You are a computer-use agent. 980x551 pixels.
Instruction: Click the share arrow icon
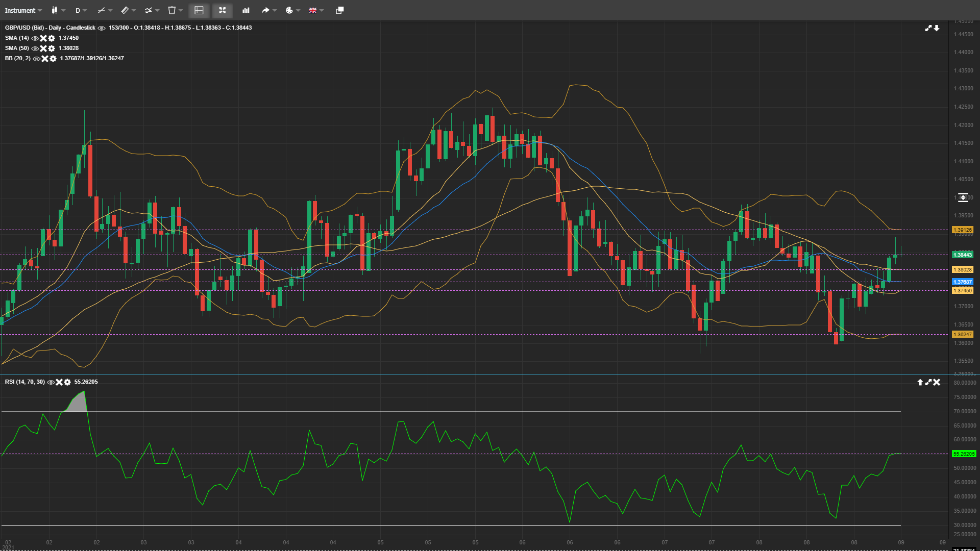click(x=265, y=10)
